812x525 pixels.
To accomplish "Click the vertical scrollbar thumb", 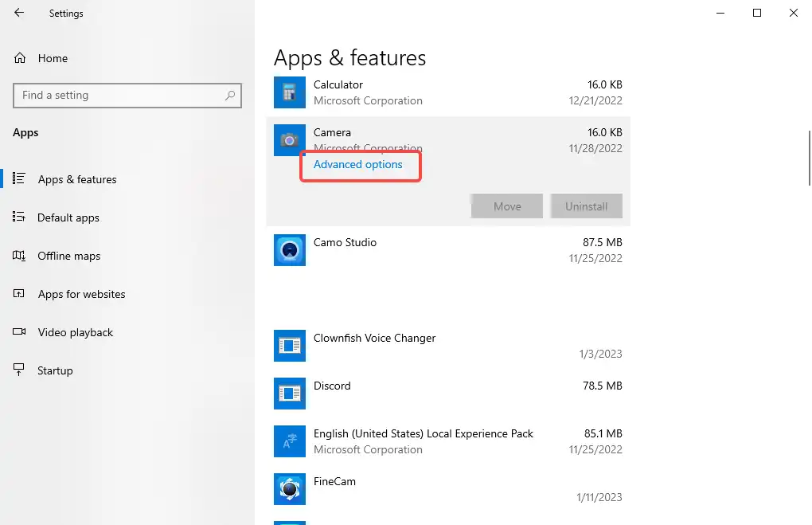I will point(810,158).
